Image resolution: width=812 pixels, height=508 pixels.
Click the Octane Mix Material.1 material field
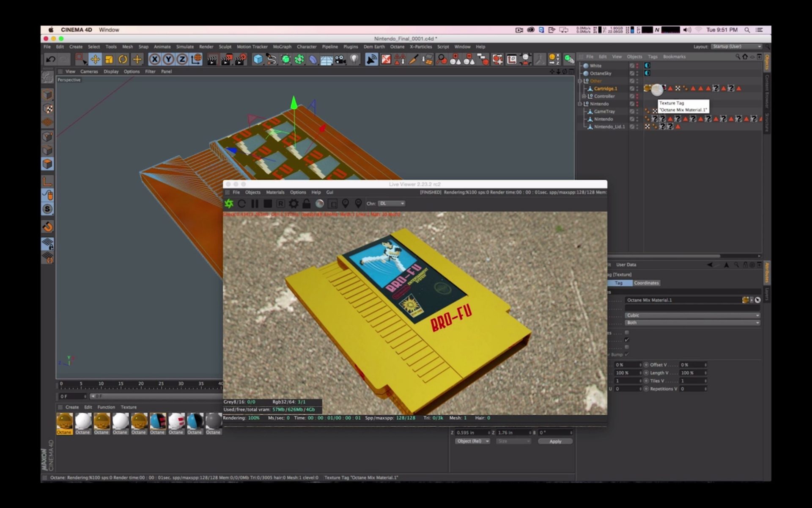tap(683, 300)
